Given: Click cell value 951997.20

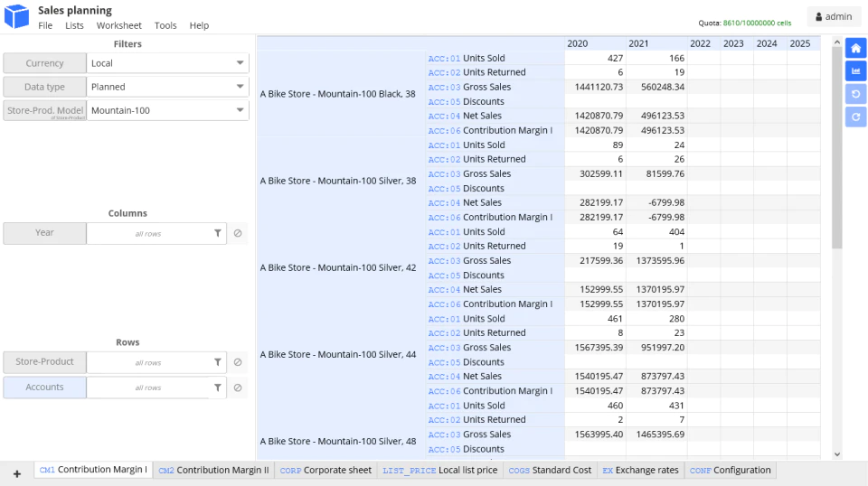Looking at the screenshot, I should pos(656,347).
